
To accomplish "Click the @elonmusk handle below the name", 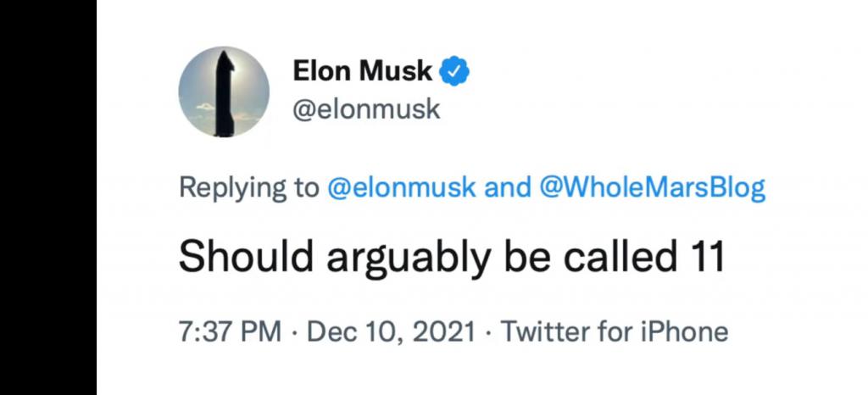I will click(x=366, y=109).
